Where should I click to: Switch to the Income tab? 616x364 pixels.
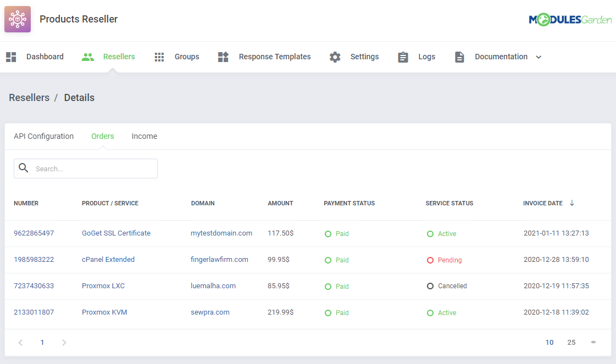coord(144,136)
